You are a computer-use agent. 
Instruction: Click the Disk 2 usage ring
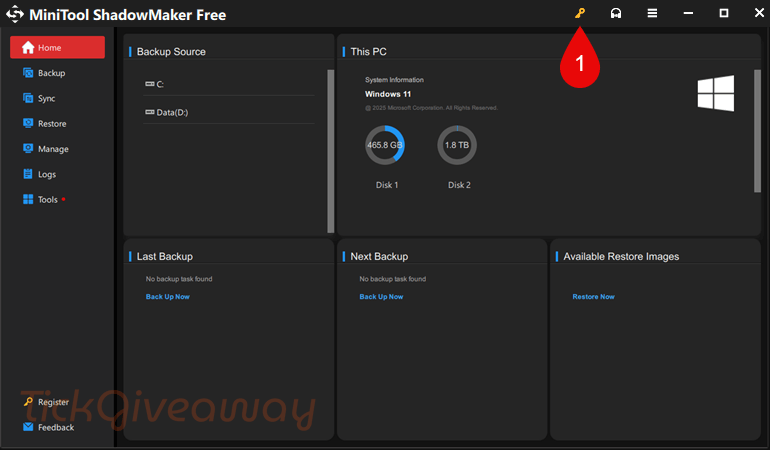(457, 145)
